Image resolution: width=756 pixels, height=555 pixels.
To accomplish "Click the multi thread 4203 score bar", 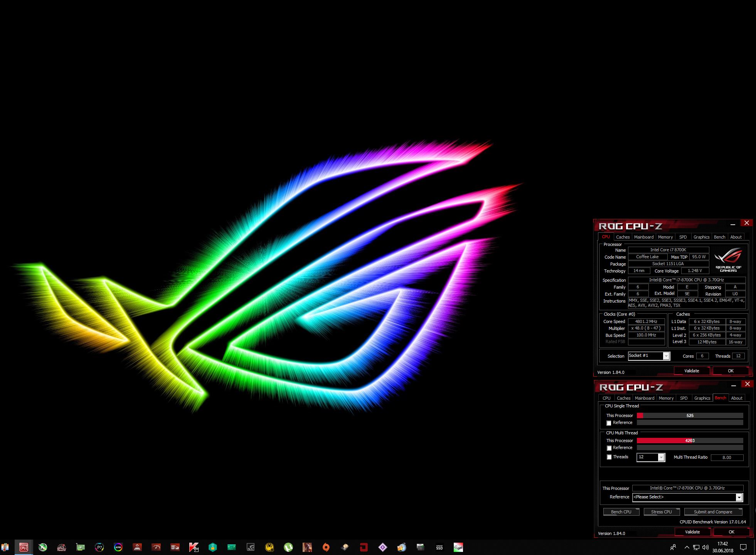I will 690,441.
